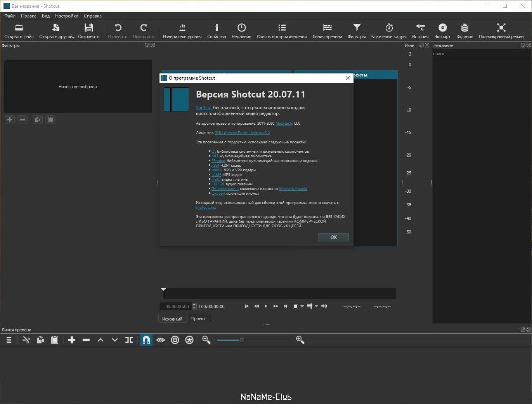Viewport: 532px width, 404px height.
Task: Click paste filters icon in Filters panel
Action: coord(50,120)
